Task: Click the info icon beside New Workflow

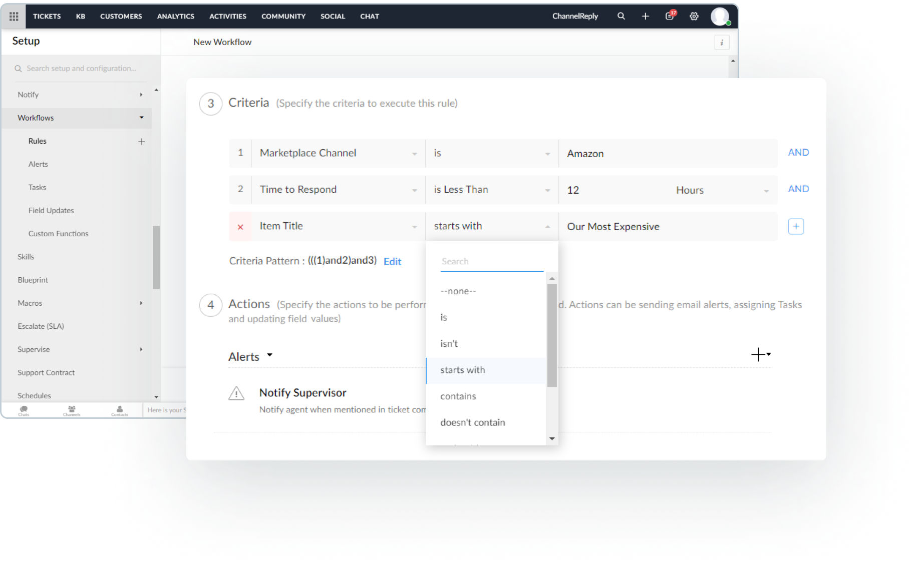Action: point(721,43)
